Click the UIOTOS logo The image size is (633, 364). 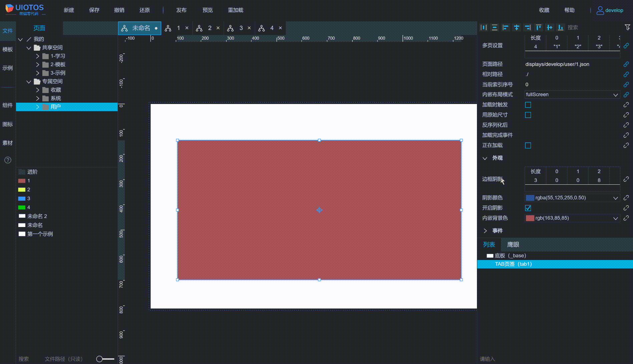point(25,9)
